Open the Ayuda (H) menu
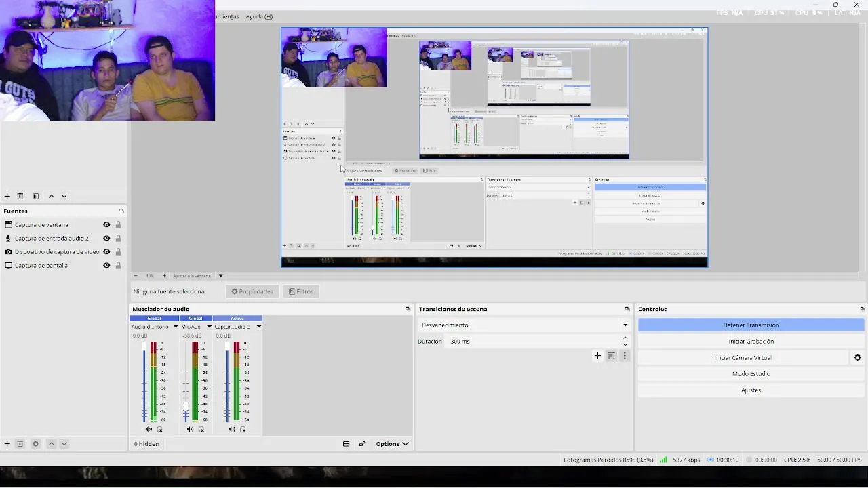The width and height of the screenshot is (868, 488). (x=259, y=16)
